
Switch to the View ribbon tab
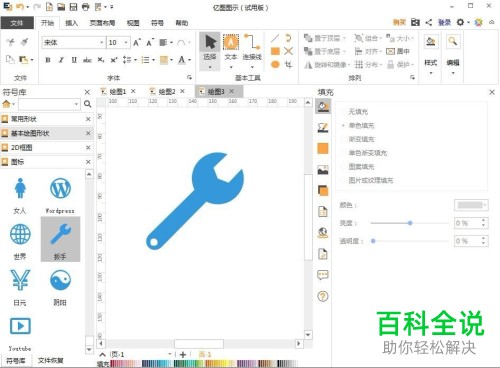pyautogui.click(x=133, y=23)
